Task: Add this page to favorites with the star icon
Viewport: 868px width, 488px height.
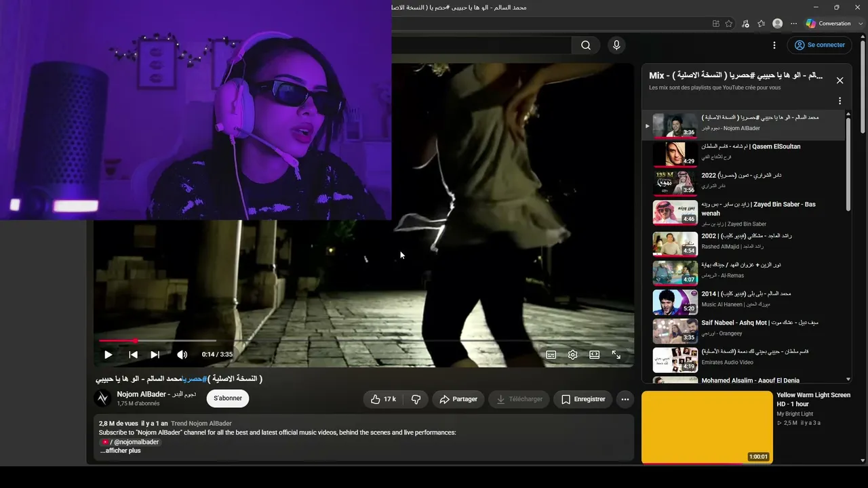Action: 729,24
